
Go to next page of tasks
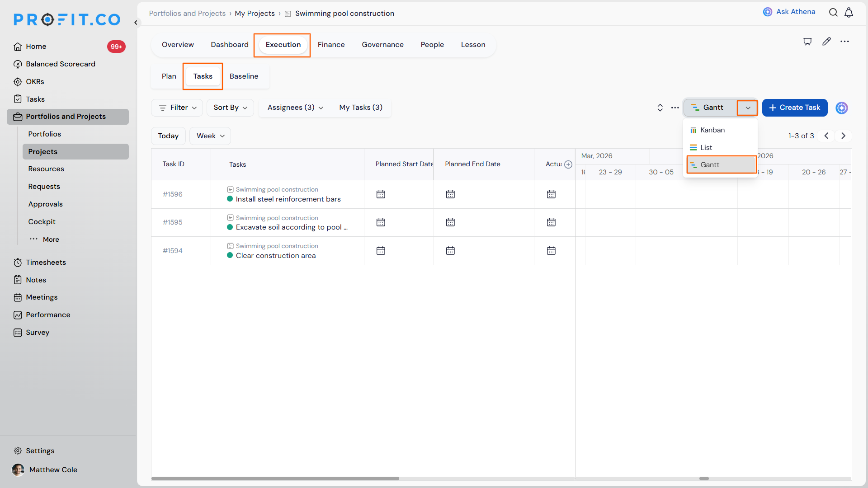coord(843,136)
